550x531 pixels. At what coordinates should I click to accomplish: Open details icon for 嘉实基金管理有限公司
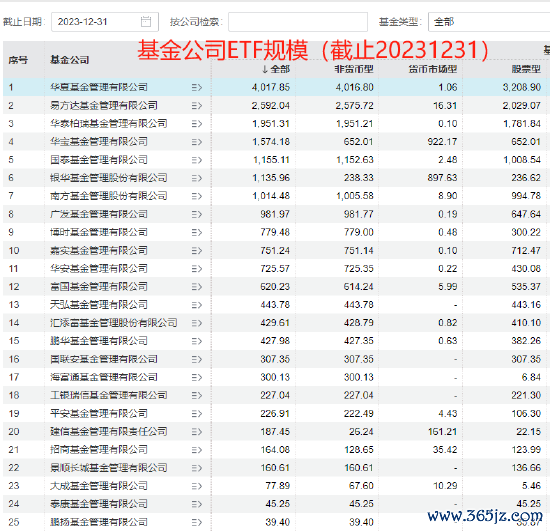pos(197,251)
